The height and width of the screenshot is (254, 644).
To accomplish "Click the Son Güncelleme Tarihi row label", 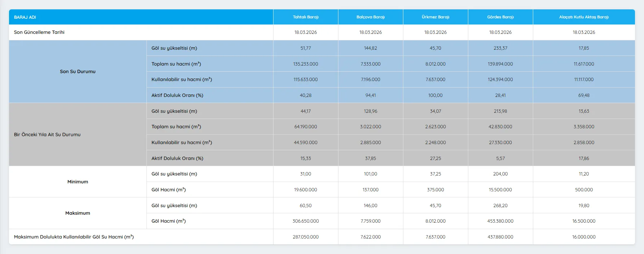I will [39, 32].
